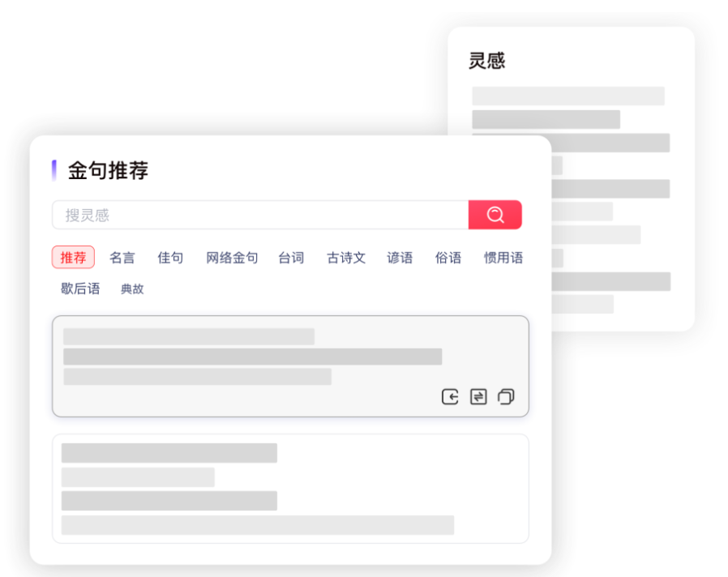
Task: Click the insert icon on the quote card
Action: (x=450, y=396)
